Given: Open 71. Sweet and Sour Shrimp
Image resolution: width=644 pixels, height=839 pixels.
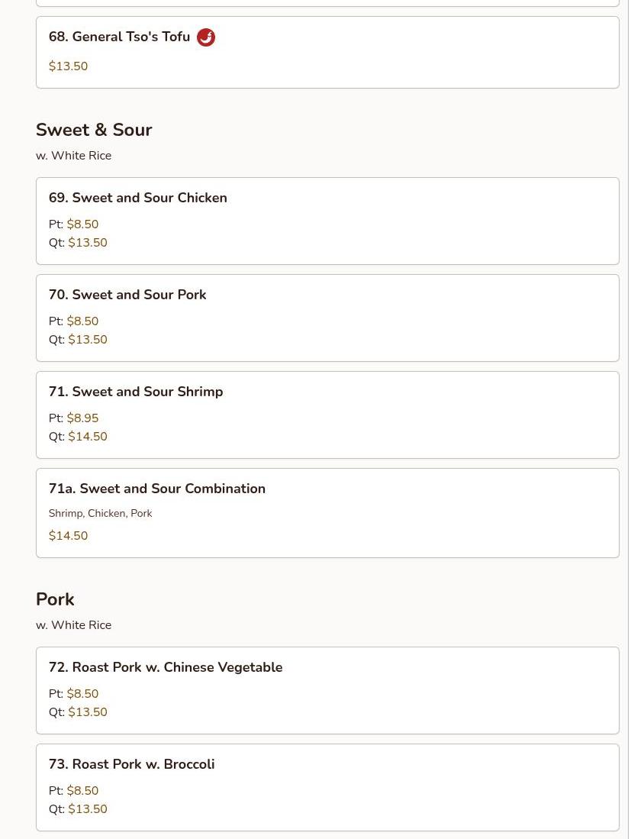Looking at the screenshot, I should (136, 392).
